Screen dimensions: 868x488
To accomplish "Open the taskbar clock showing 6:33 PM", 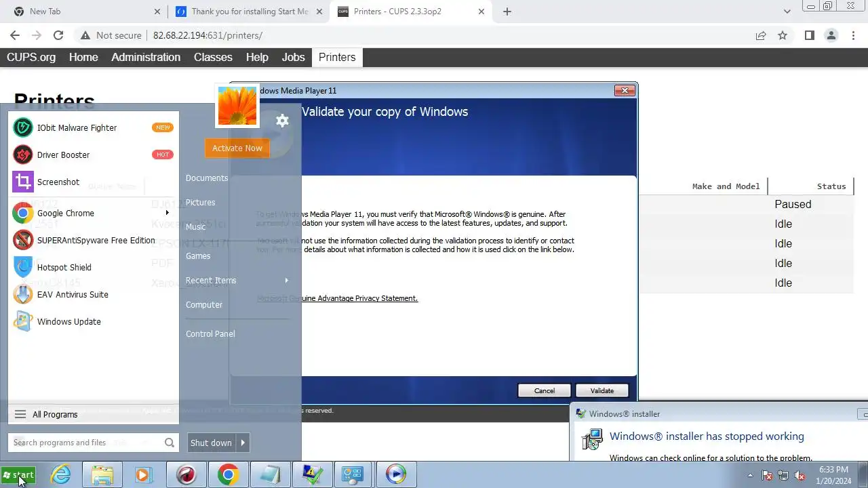I will pos(833,475).
